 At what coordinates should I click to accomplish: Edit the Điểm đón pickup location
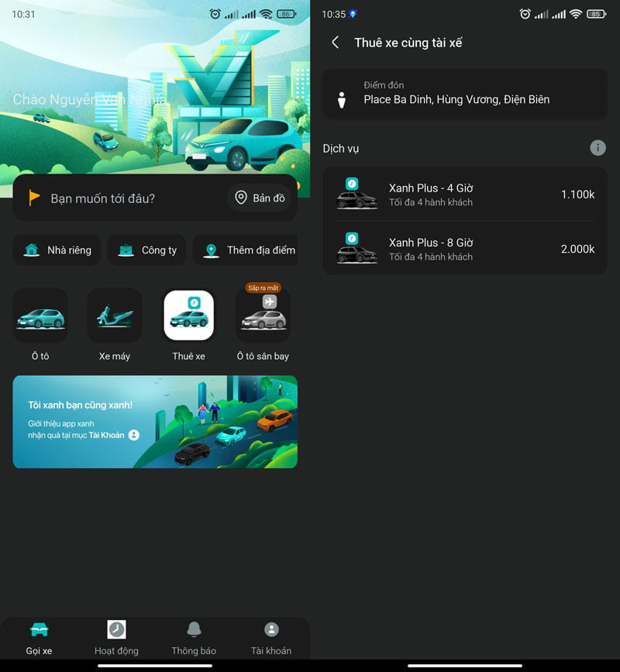pos(465,93)
